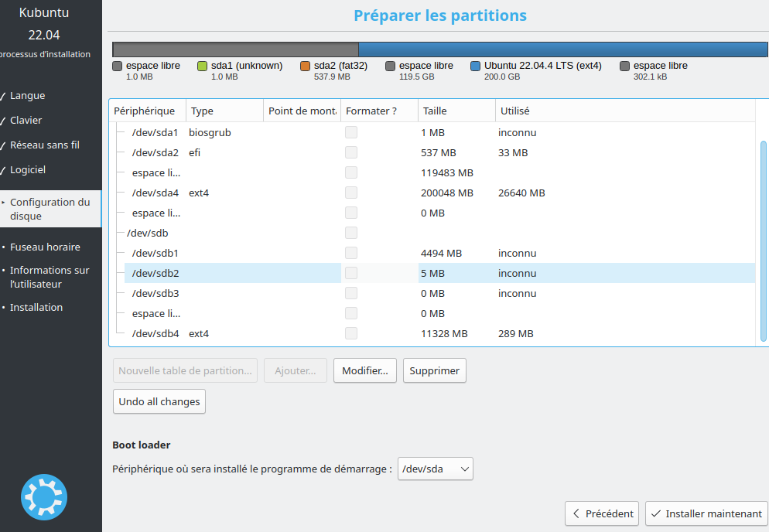The image size is (769, 532).
Task: Select the grey free space segment in disk bar
Action: click(236, 49)
